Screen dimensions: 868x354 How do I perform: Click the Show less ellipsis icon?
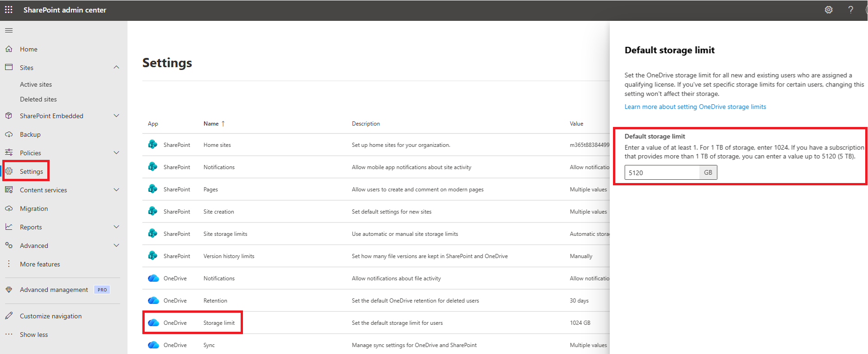click(x=9, y=334)
